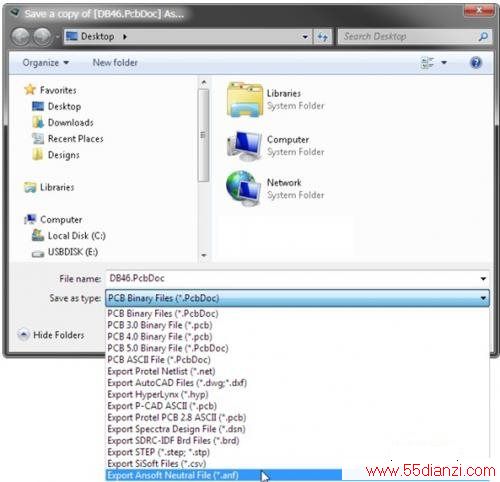Choose Export STEP (*.step; *.stp) option

pyautogui.click(x=159, y=452)
